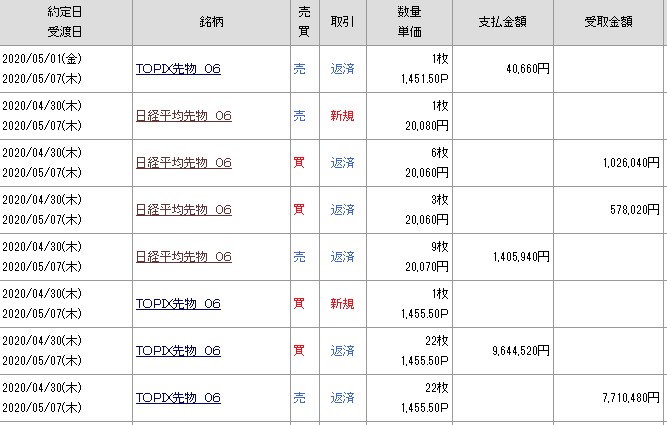Open TOPIX先物 06 link receiving 7,710,480円
The image size is (667, 425).
pyautogui.click(x=177, y=398)
